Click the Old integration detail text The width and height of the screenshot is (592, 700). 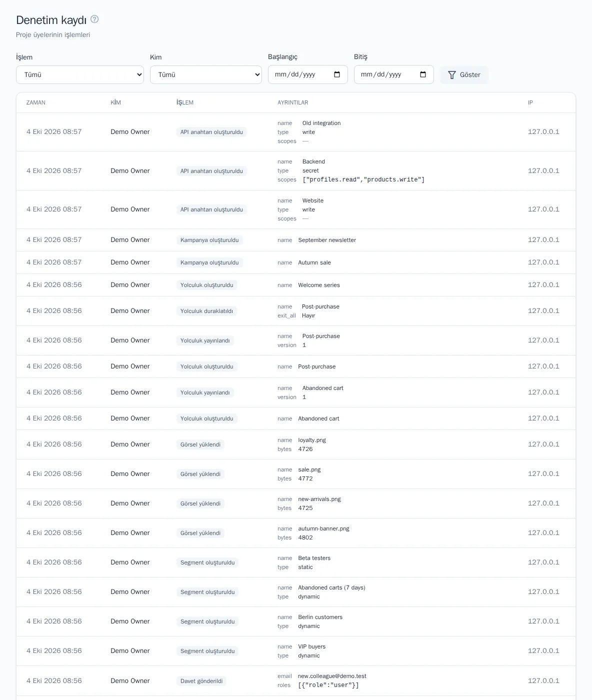(x=321, y=123)
